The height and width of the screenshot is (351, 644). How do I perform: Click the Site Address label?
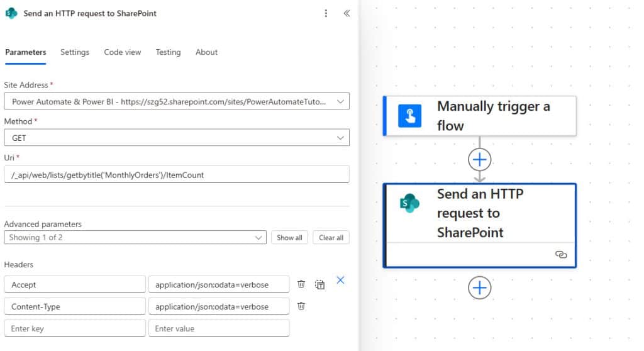pos(26,85)
